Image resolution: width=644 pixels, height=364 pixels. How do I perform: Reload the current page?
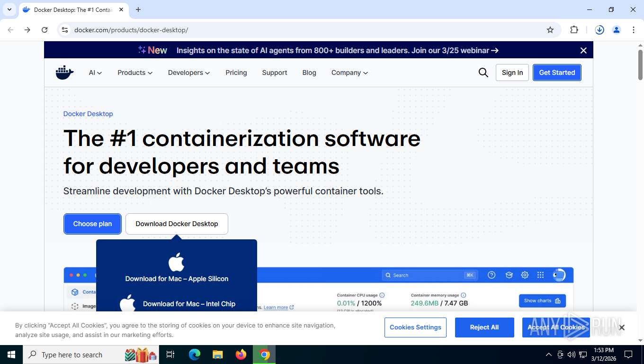pyautogui.click(x=45, y=30)
